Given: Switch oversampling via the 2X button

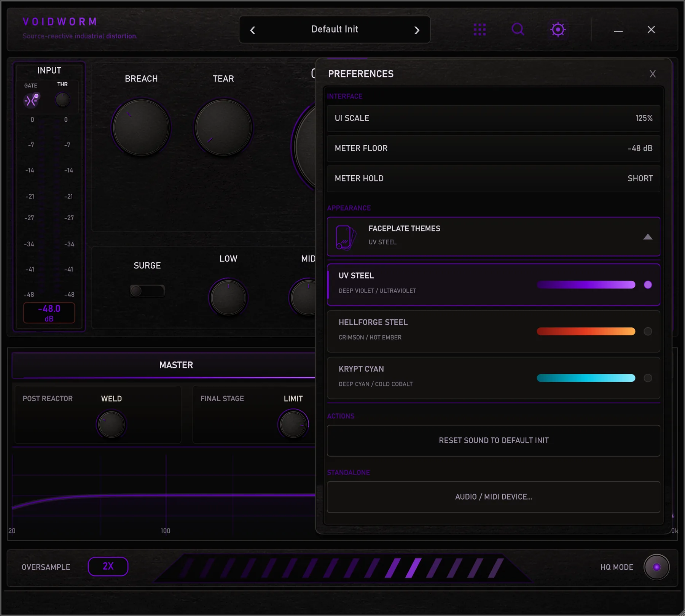Looking at the screenshot, I should (108, 567).
